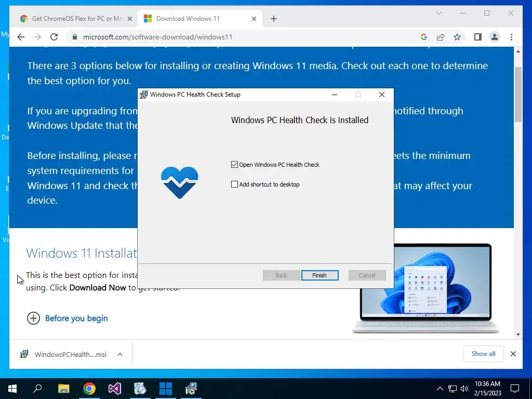Click the Windows 11 Installation heading

[x=82, y=253]
